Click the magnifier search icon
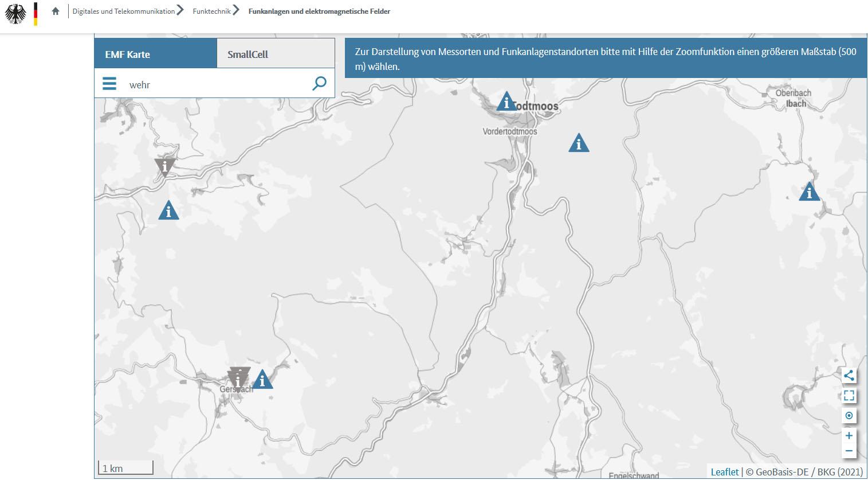Screen dimensions: 868x480 (x=319, y=84)
